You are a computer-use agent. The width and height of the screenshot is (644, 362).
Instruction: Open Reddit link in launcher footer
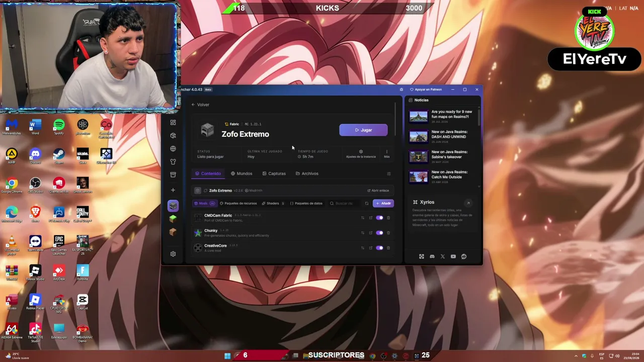(x=464, y=256)
